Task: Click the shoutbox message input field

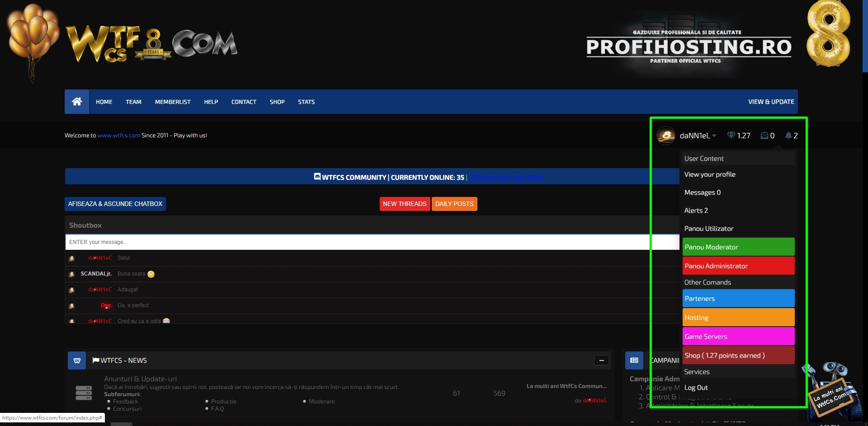Action: point(357,242)
